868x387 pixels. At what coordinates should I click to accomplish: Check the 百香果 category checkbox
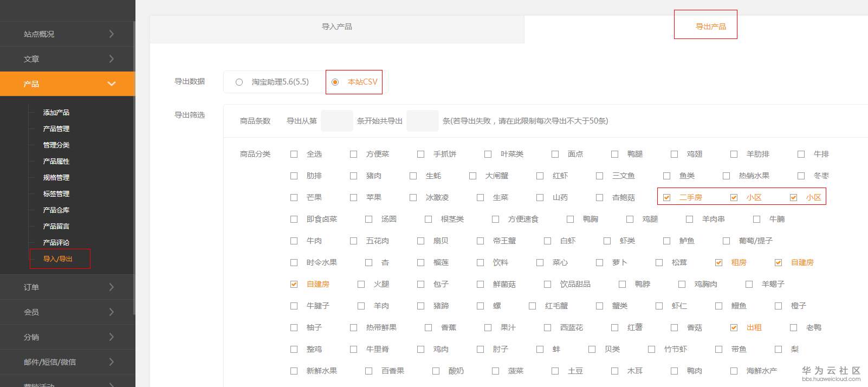coord(368,371)
